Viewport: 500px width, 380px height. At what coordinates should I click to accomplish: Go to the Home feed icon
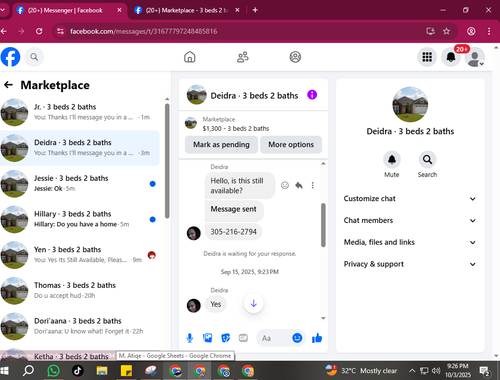click(190, 57)
